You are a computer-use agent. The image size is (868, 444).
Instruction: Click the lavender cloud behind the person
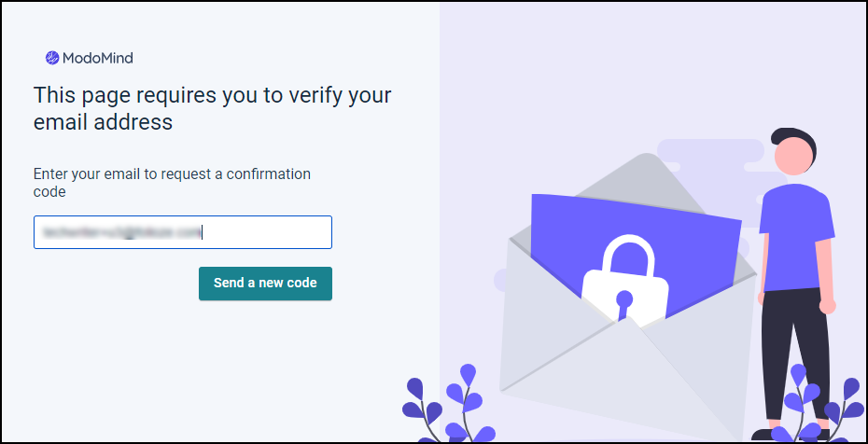pos(711,157)
